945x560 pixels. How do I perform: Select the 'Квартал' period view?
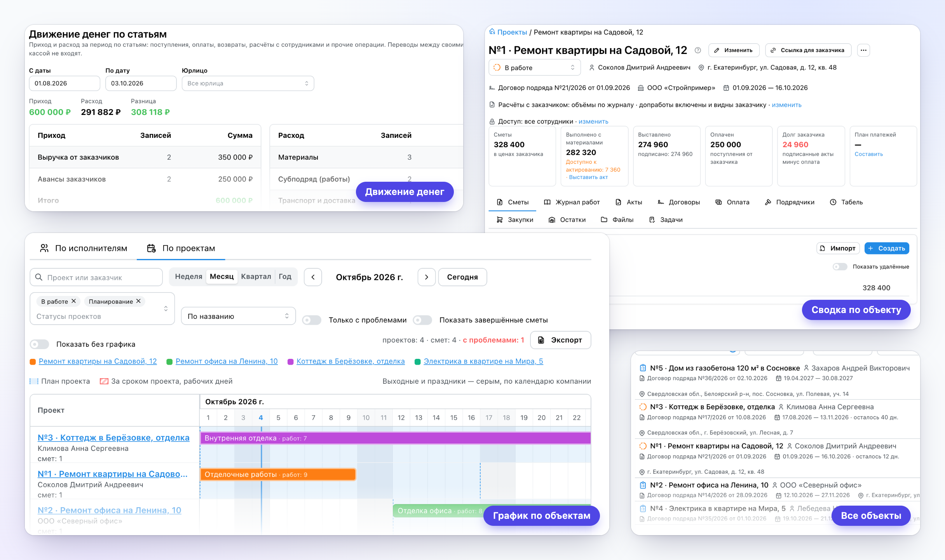coord(256,277)
